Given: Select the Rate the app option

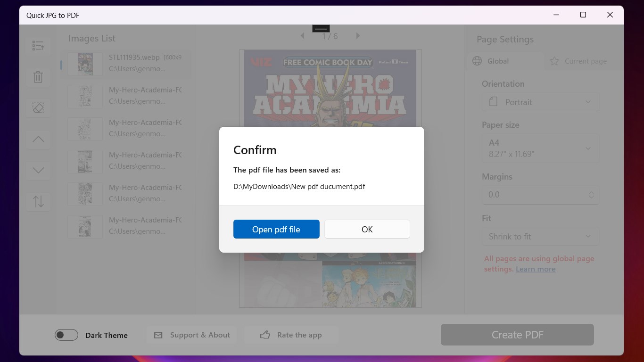Looking at the screenshot, I should pyautogui.click(x=291, y=335).
